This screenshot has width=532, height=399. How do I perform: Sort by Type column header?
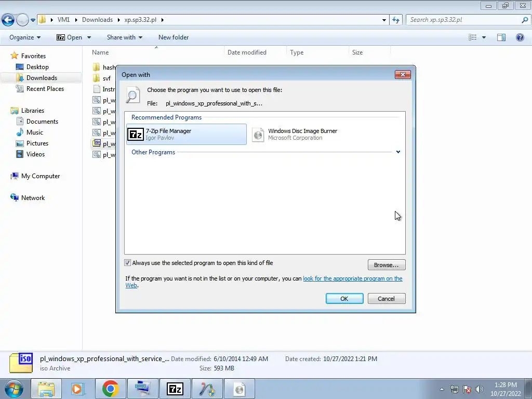click(297, 52)
